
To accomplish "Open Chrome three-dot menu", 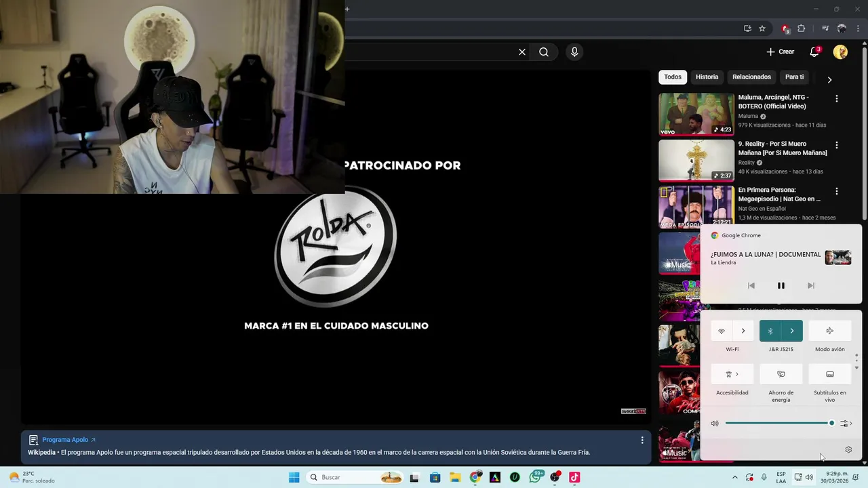I will coord(856,28).
